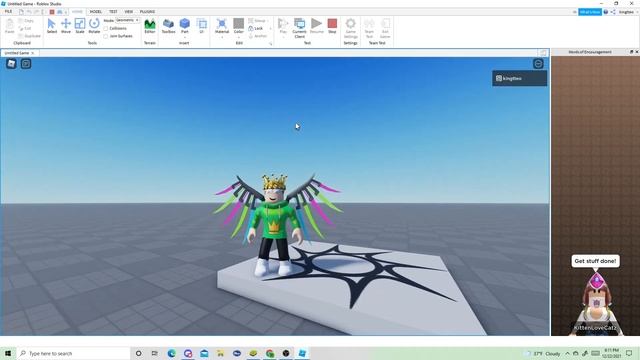The width and height of the screenshot is (640, 360).
Task: Click the globe help icon near What's New
Action: 606,12
